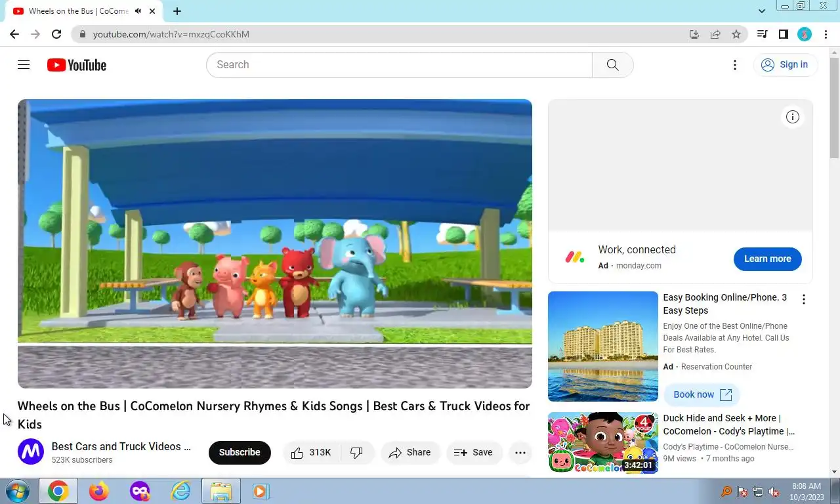
Task: Open media player icon in taskbar
Action: click(261, 491)
